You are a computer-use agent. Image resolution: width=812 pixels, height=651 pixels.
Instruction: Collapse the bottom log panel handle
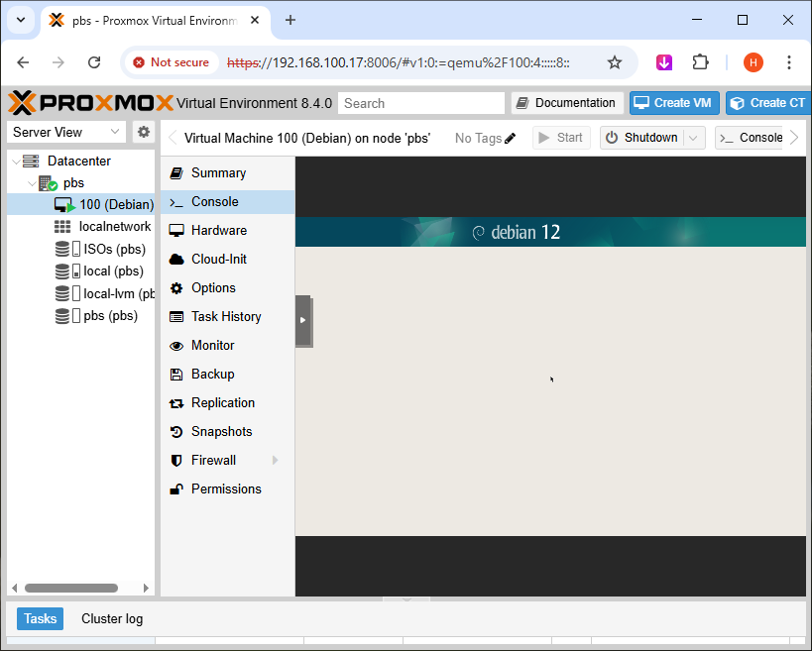pos(406,599)
